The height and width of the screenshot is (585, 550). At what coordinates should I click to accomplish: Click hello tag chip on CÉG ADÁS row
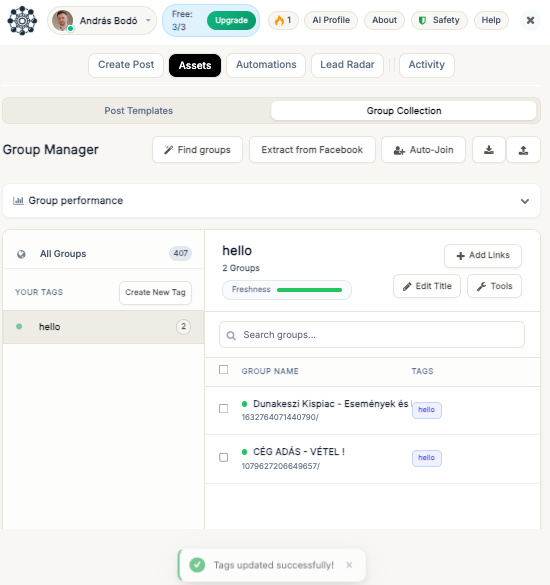click(x=426, y=458)
